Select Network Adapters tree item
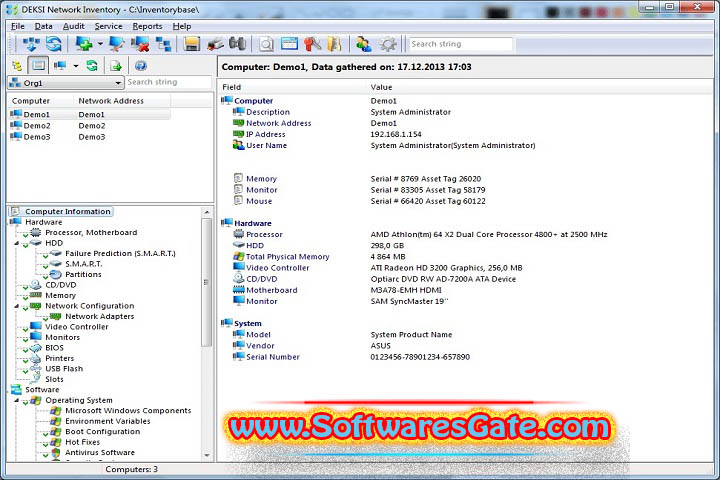This screenshot has width=720, height=480. (100, 316)
